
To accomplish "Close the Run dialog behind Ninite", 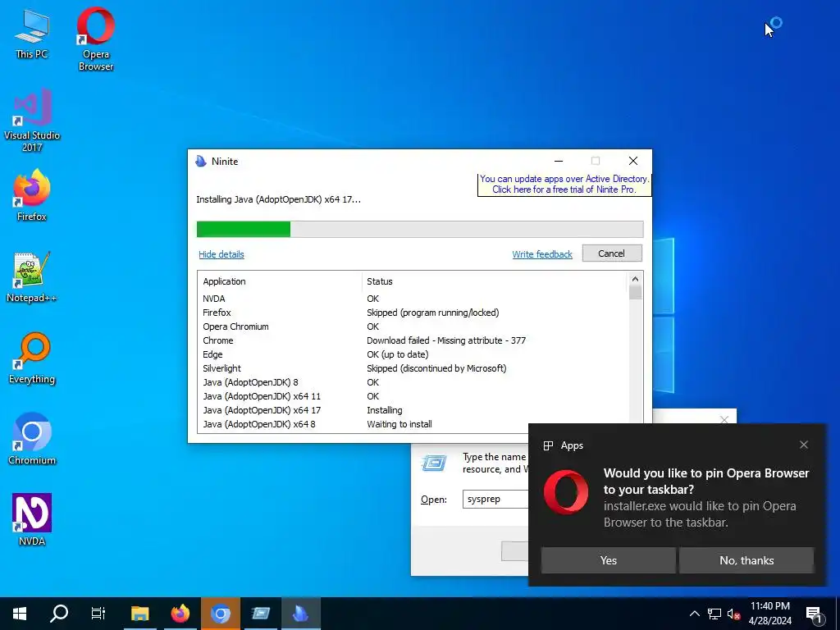I will point(724,419).
